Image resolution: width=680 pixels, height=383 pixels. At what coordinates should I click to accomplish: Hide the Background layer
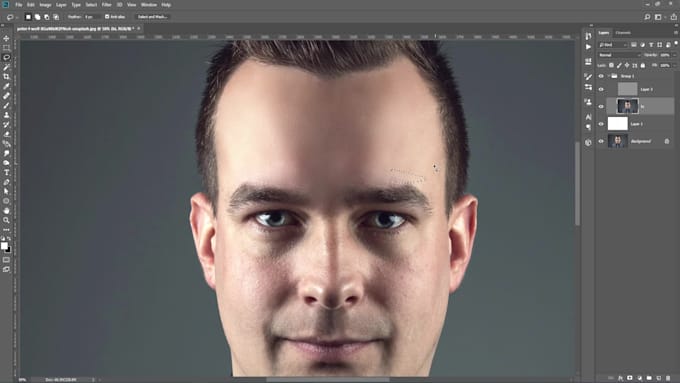[x=601, y=141]
